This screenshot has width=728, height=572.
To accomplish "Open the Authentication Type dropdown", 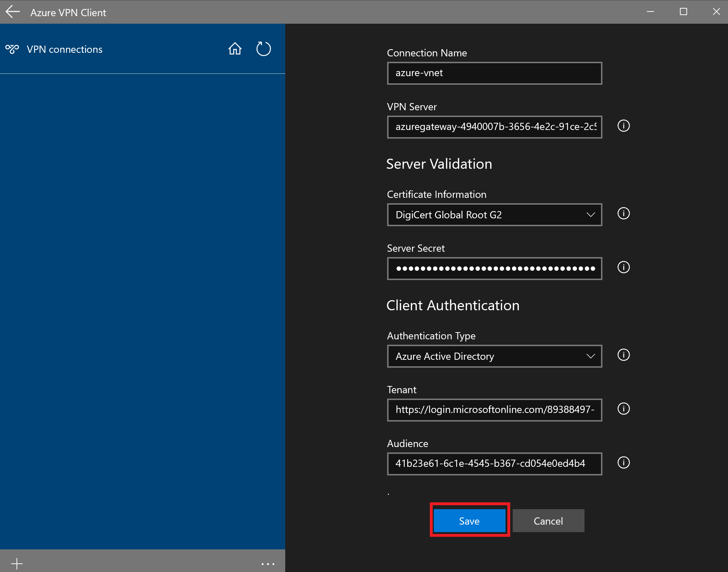I will pyautogui.click(x=494, y=356).
